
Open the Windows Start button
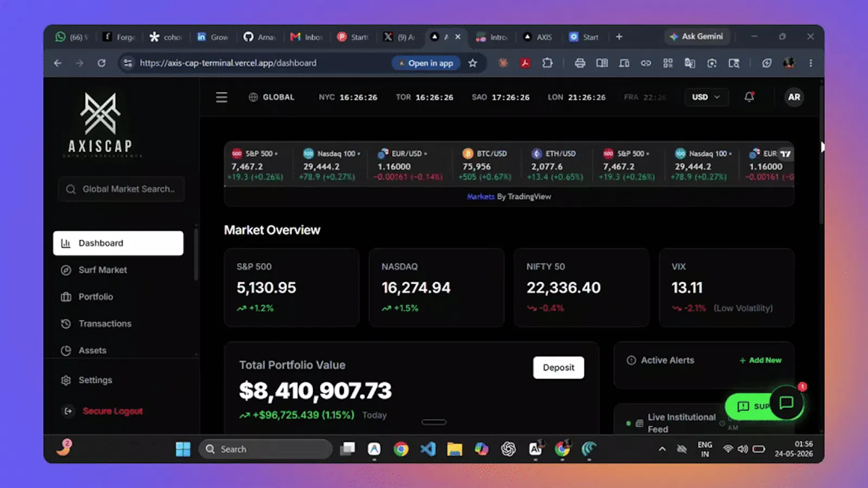(183, 449)
